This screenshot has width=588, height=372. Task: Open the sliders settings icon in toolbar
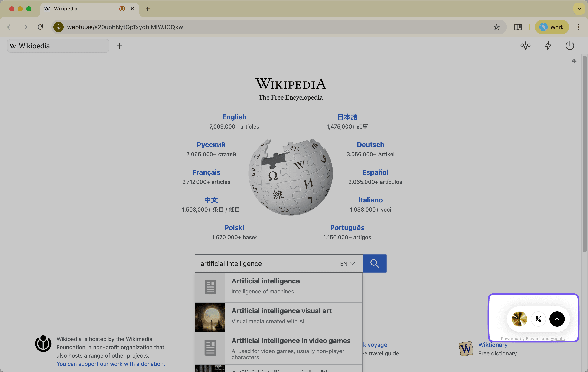coord(525,46)
